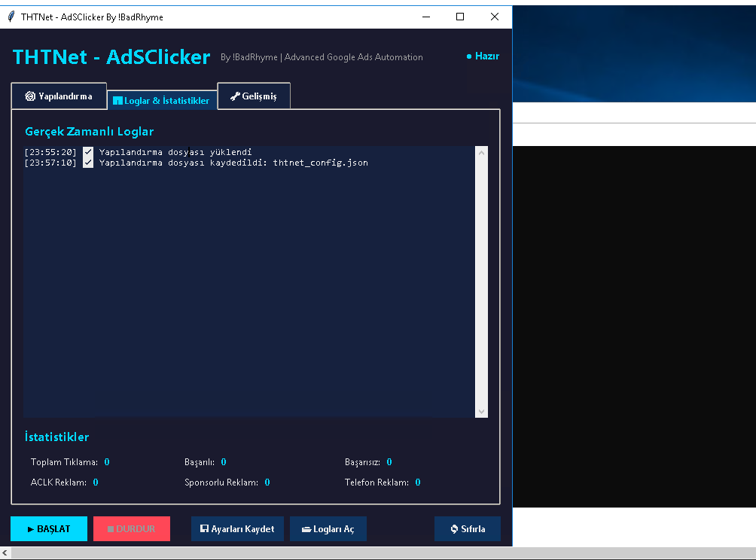Click the feather app icon in title bar
The height and width of the screenshot is (560, 756).
coord(11,17)
